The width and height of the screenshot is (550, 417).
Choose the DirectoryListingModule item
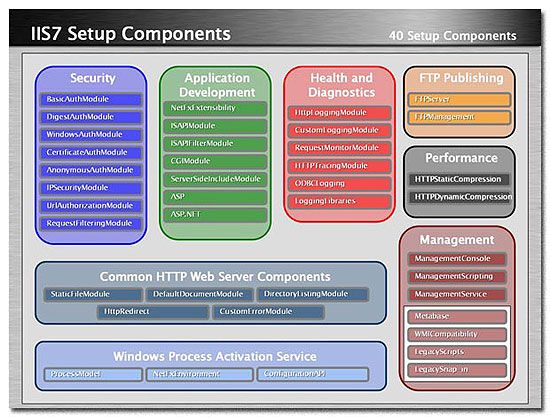click(x=313, y=294)
